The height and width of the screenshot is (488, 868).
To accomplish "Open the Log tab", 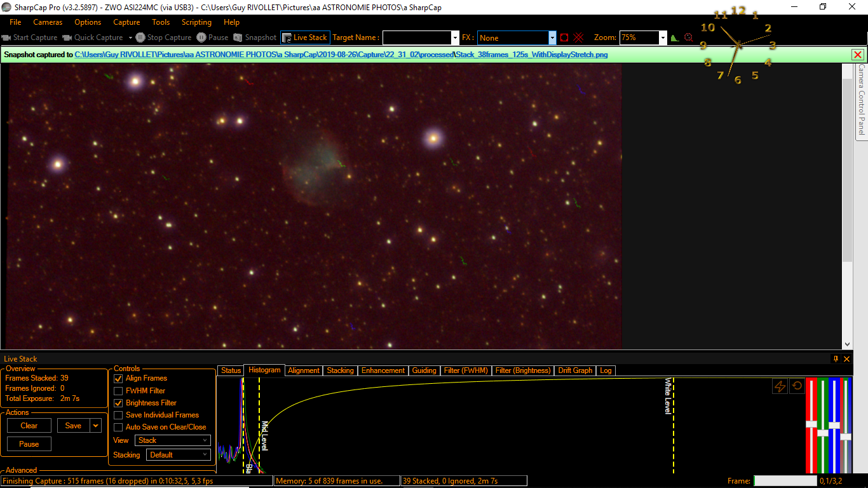I will click(x=606, y=370).
